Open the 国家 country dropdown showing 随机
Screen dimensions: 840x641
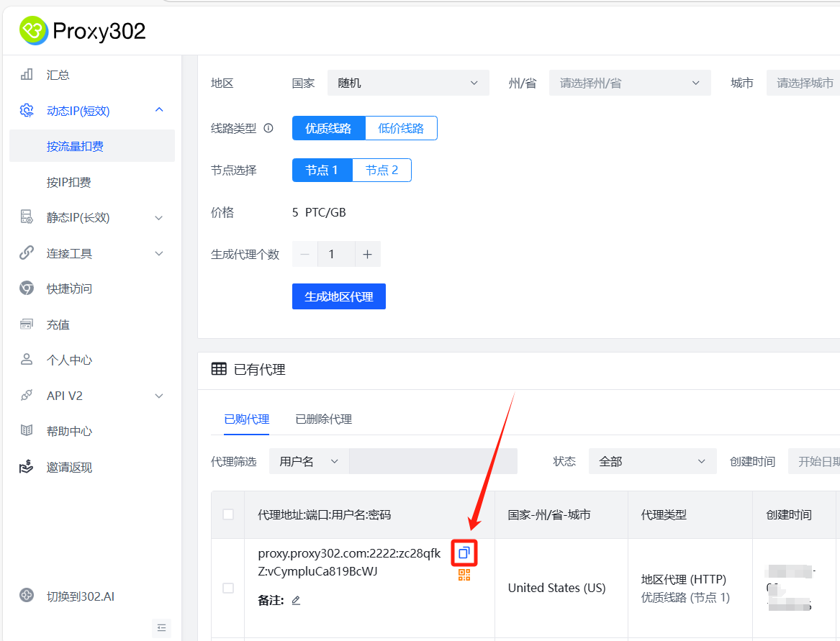(408, 83)
